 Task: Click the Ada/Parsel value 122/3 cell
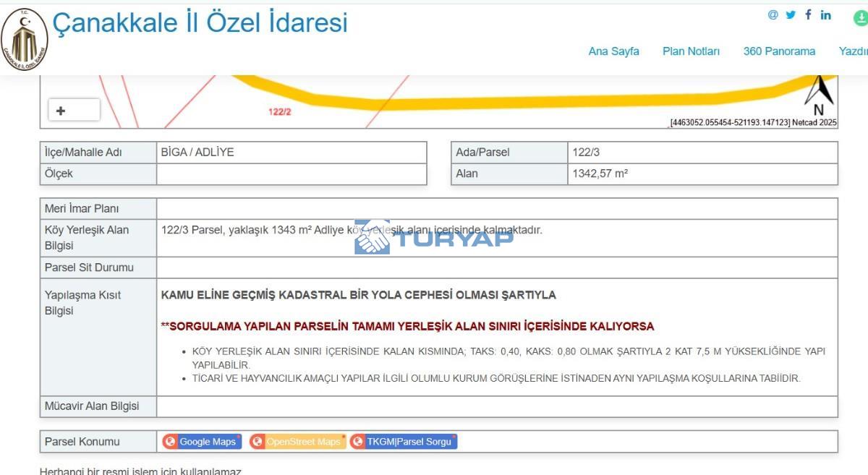point(702,153)
